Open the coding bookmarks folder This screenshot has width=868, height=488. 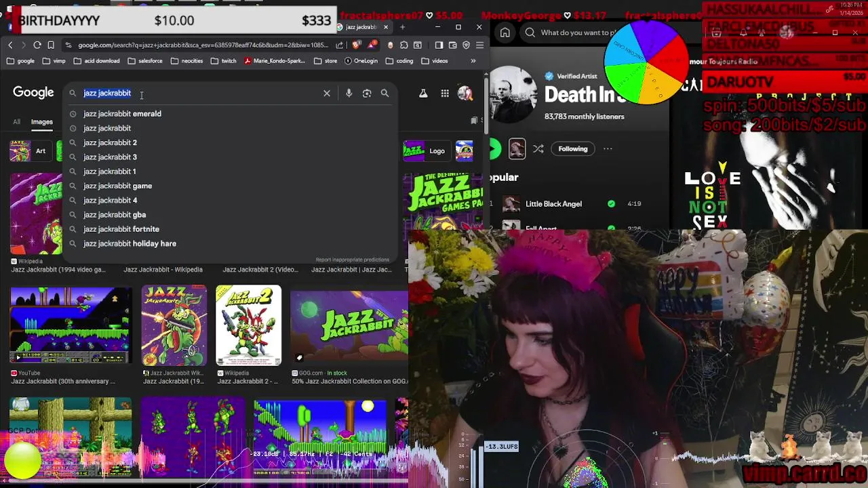[399, 61]
